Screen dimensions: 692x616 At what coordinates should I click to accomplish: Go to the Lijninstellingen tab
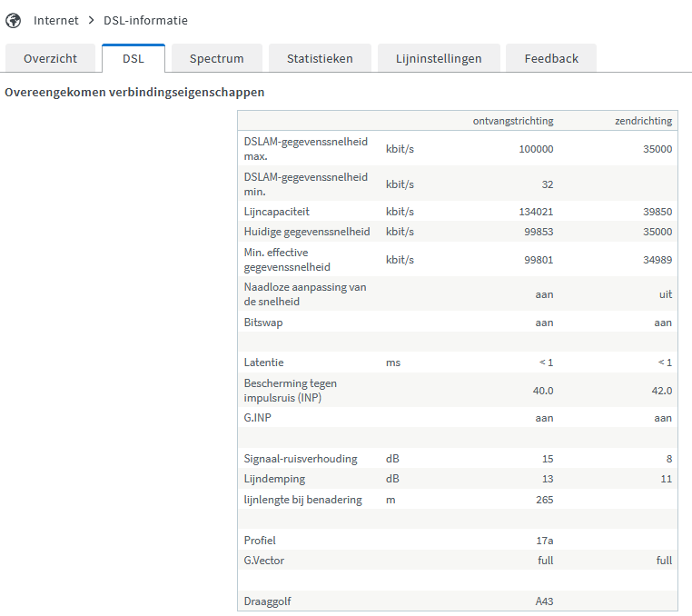pos(439,58)
